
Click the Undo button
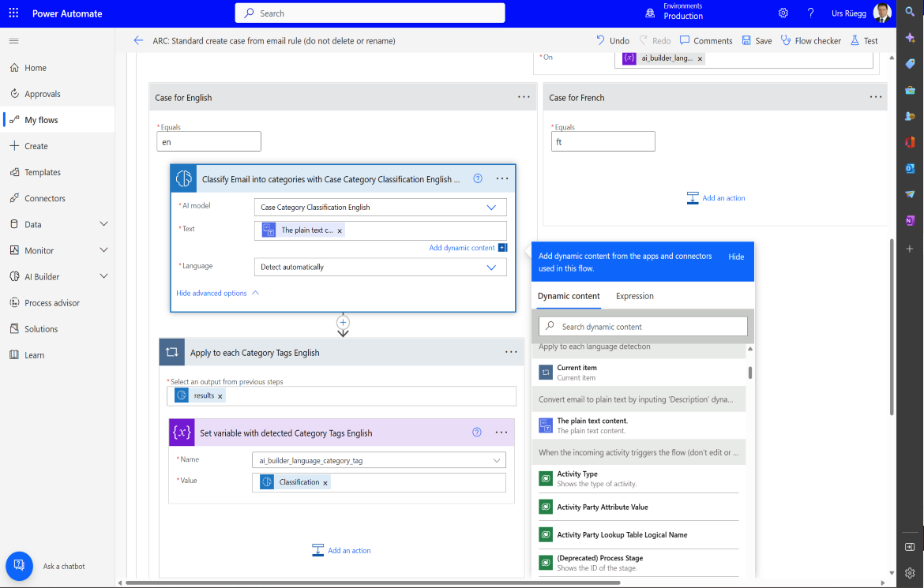(x=613, y=40)
